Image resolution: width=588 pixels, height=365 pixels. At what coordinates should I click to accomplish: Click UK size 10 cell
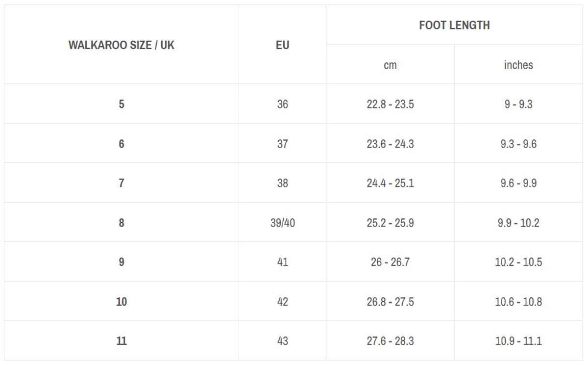[x=122, y=302]
